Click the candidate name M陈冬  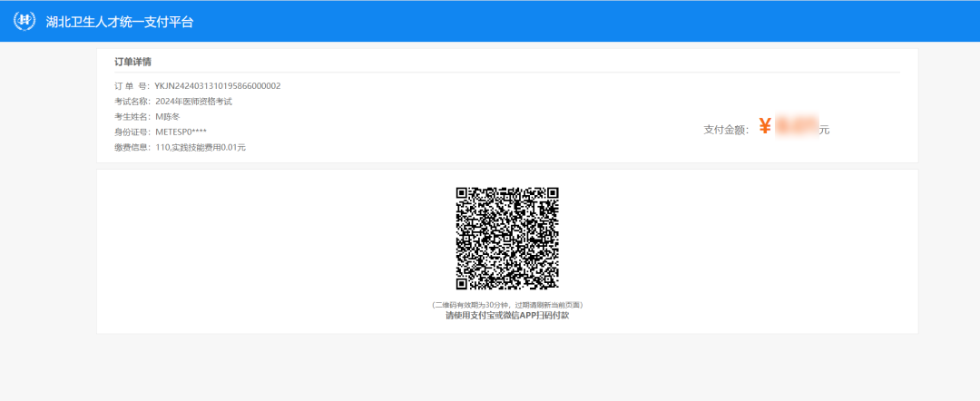click(x=168, y=117)
